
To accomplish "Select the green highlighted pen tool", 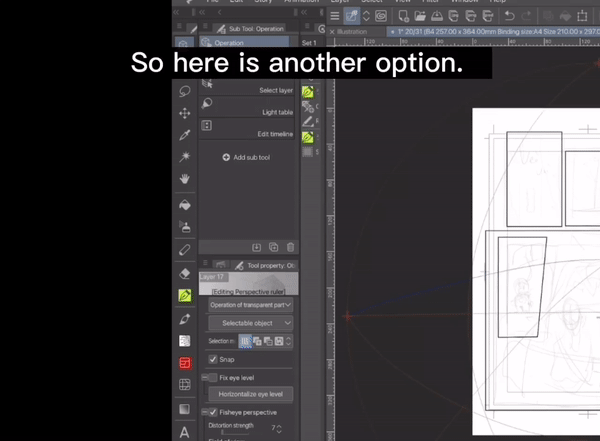I will 185,296.
